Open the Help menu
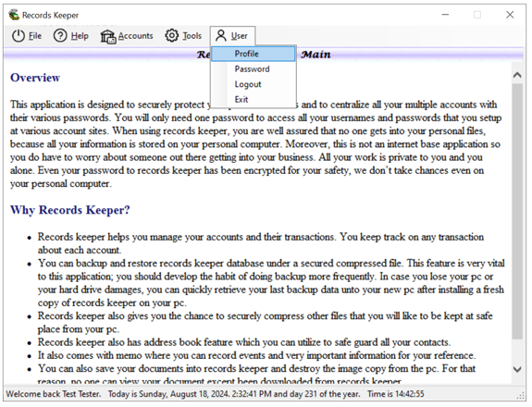Screen dimensions: 532x407 80,35
